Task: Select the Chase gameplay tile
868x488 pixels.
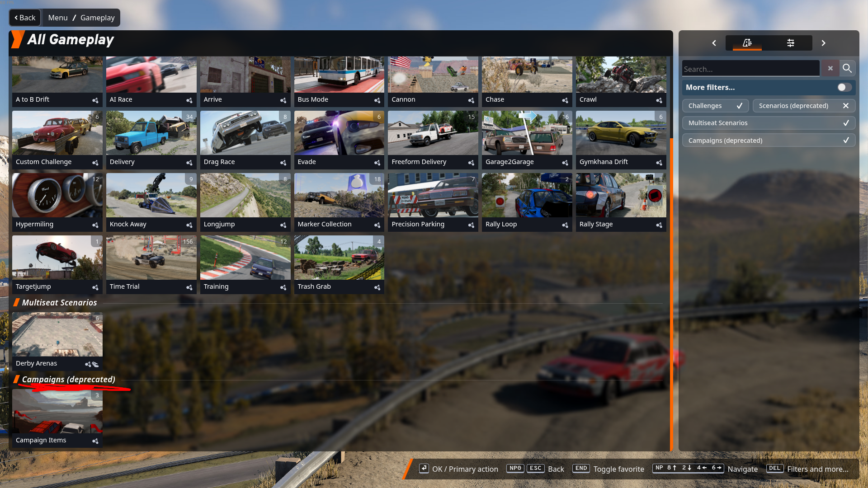Action: (x=527, y=82)
